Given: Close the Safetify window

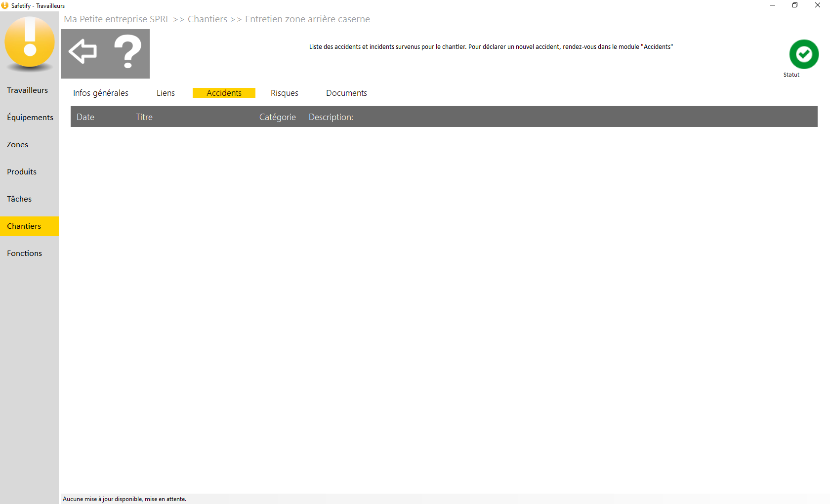Looking at the screenshot, I should pos(818,5).
